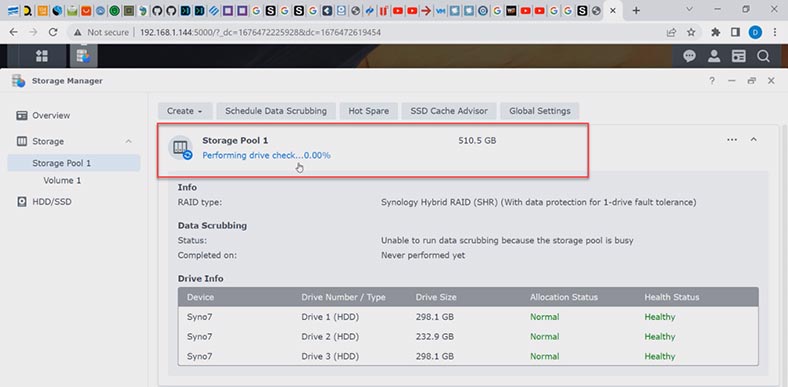Click the browser address bar URL
This screenshot has width=788, height=387.
260,32
